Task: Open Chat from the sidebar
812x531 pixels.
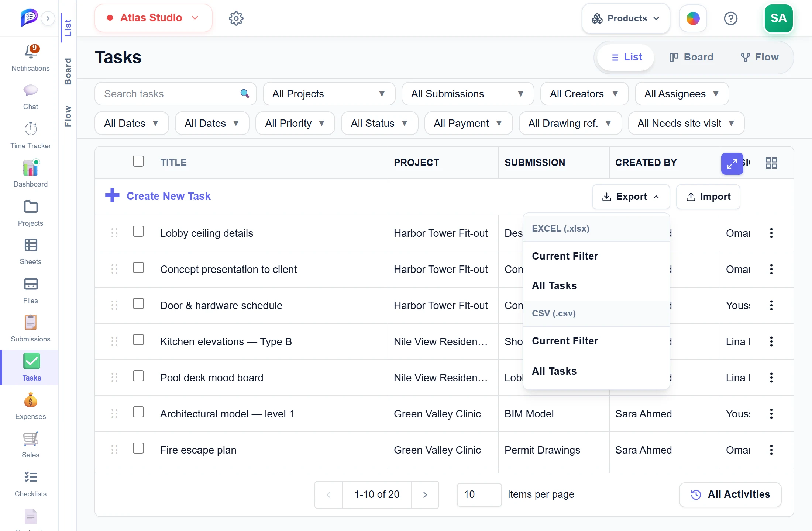Action: click(31, 90)
